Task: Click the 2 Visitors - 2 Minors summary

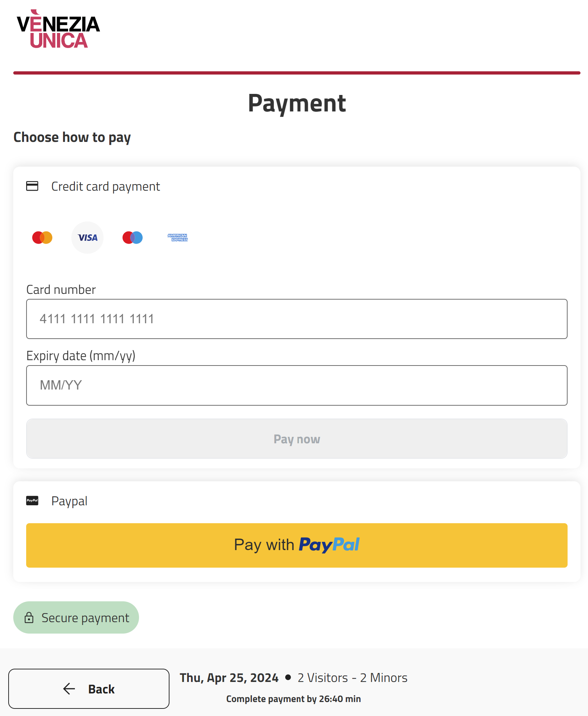Action: click(x=352, y=678)
